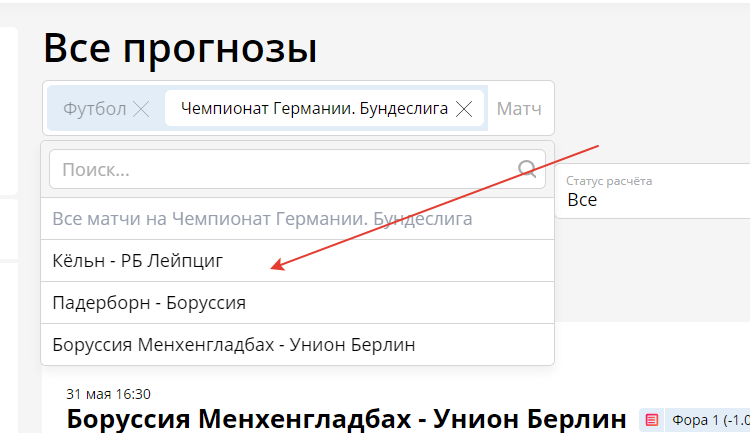Image resolution: width=750 pixels, height=433 pixels.
Task: Click the Фора 1 bet label
Action: (x=711, y=420)
